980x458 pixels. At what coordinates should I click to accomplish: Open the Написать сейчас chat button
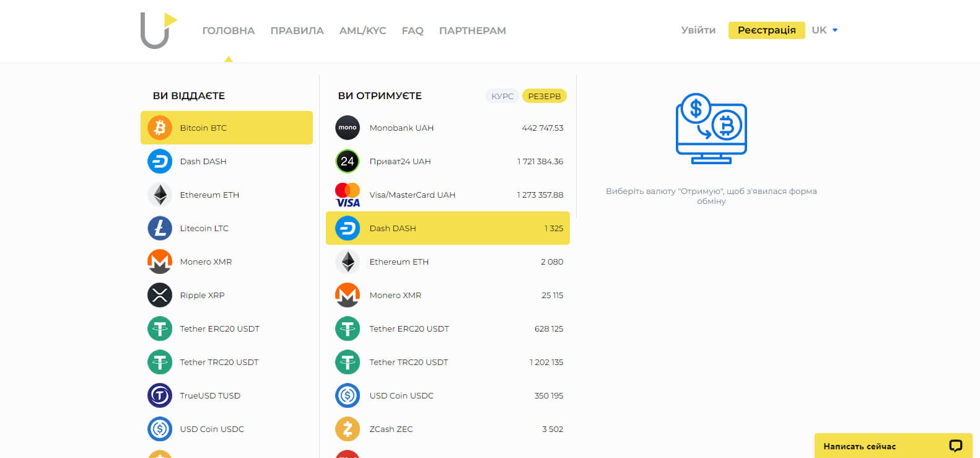pyautogui.click(x=893, y=446)
